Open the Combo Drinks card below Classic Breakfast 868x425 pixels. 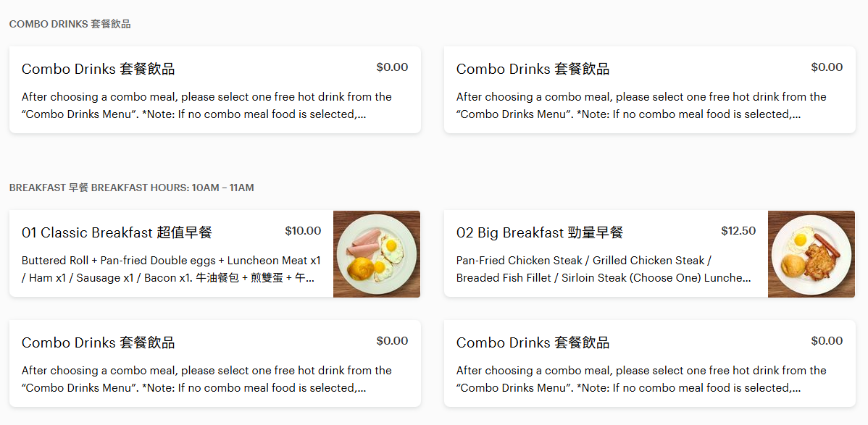point(215,363)
